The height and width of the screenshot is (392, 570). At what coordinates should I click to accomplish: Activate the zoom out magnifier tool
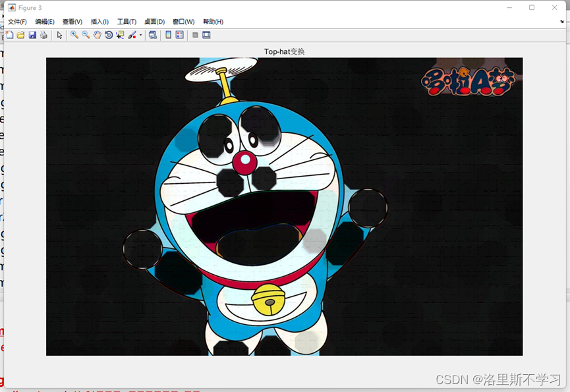tap(86, 35)
